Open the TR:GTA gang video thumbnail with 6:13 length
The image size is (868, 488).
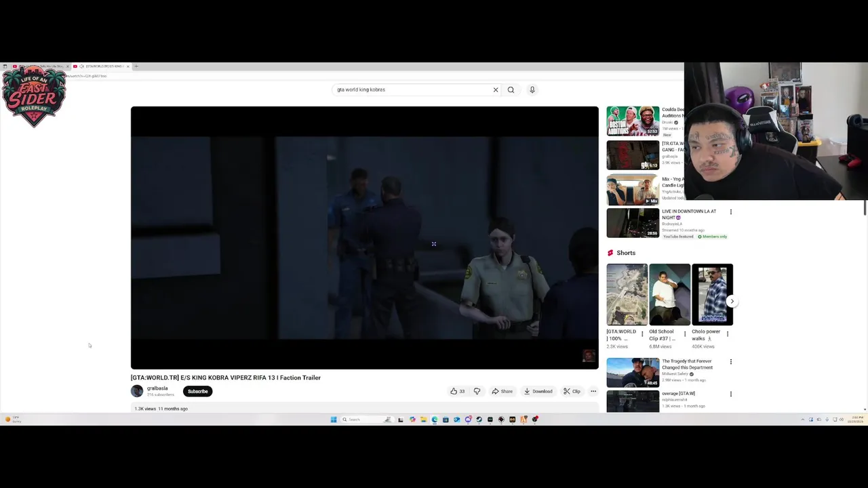click(633, 155)
